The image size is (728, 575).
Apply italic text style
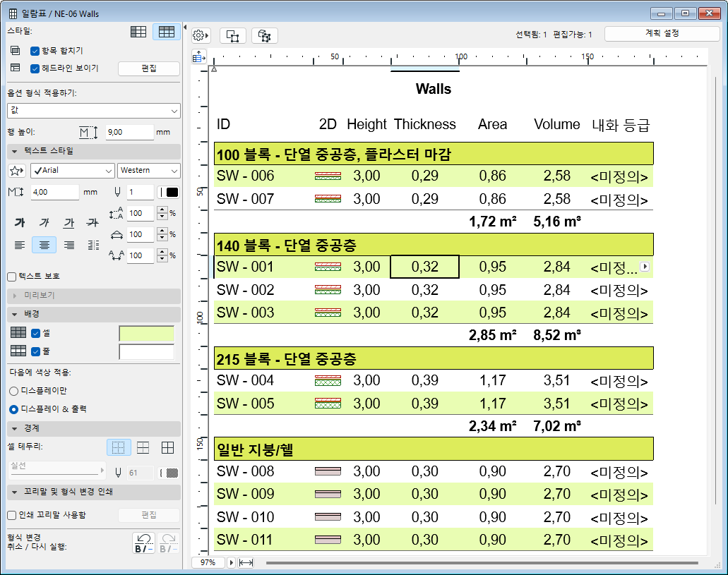[x=44, y=222]
